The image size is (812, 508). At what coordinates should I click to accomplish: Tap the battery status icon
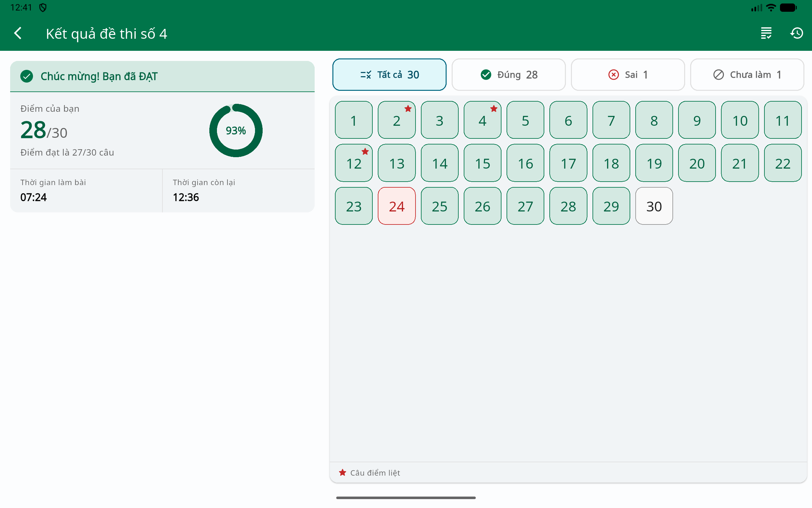tap(788, 7)
